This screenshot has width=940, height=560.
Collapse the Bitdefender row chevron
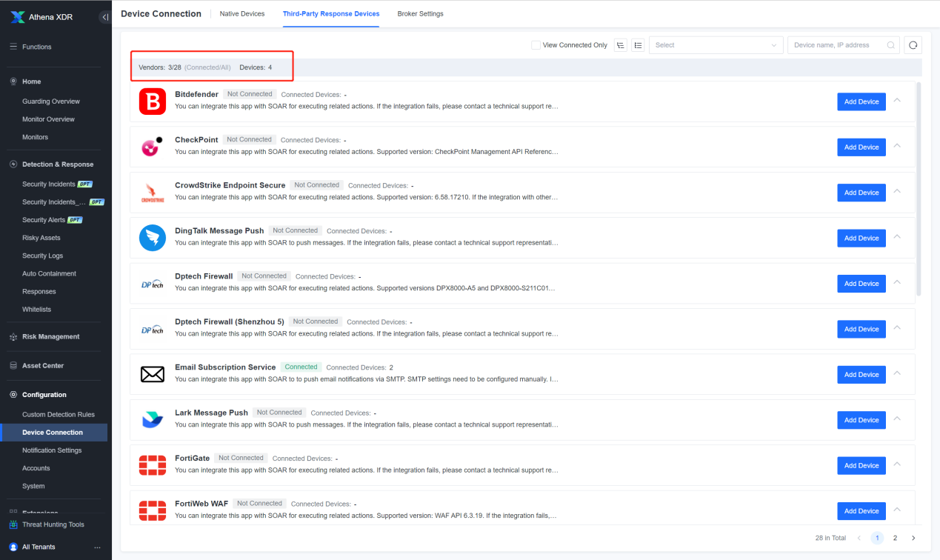(x=897, y=99)
